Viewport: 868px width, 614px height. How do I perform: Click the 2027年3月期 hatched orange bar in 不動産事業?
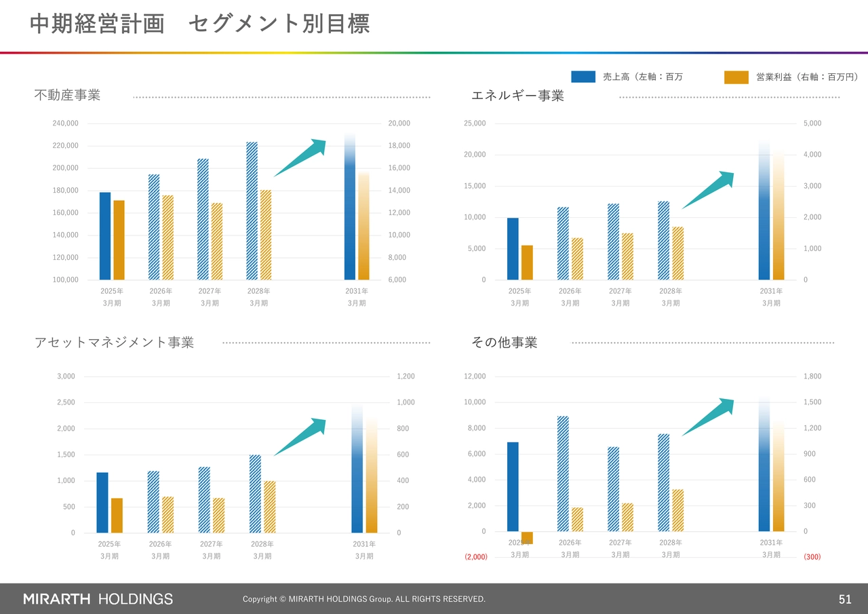(217, 242)
